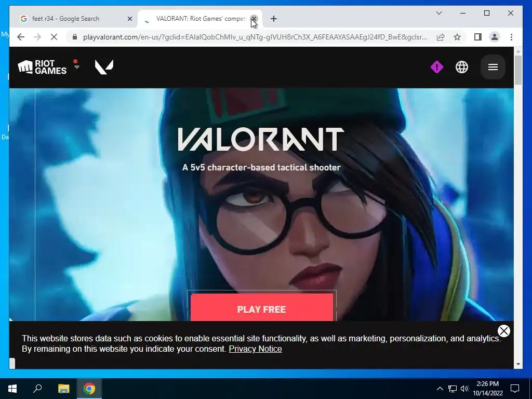The width and height of the screenshot is (532, 399).
Task: Go back to the previous page
Action: point(21,37)
